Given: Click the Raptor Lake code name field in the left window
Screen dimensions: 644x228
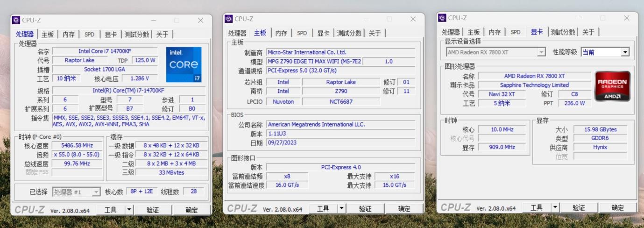Looking at the screenshot, I should [79, 60].
